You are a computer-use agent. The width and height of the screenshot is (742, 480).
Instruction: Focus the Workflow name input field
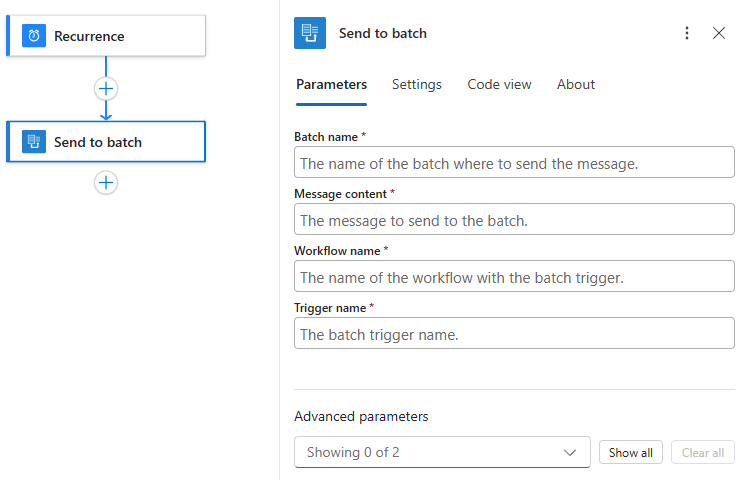click(514, 276)
